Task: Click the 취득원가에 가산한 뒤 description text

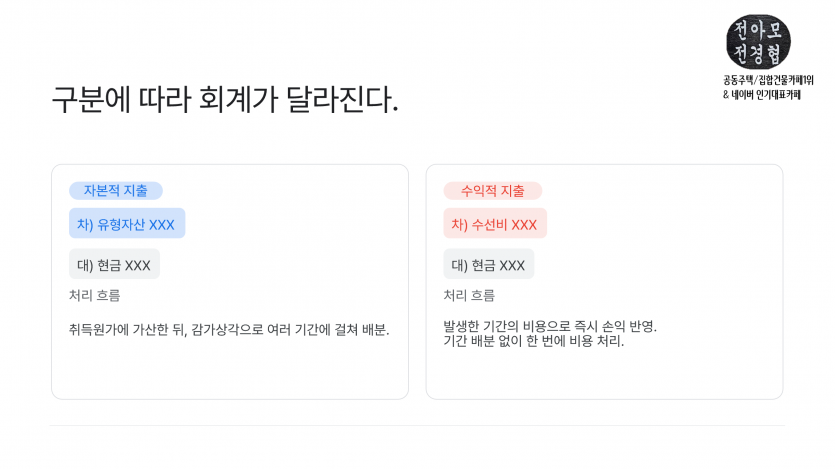Action: click(x=229, y=330)
